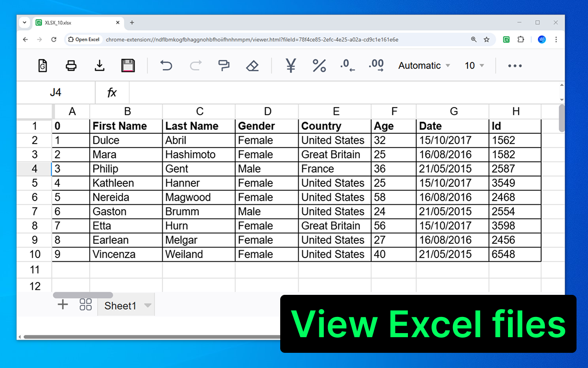
Task: Open the Automatic number format dropdown
Action: point(424,66)
